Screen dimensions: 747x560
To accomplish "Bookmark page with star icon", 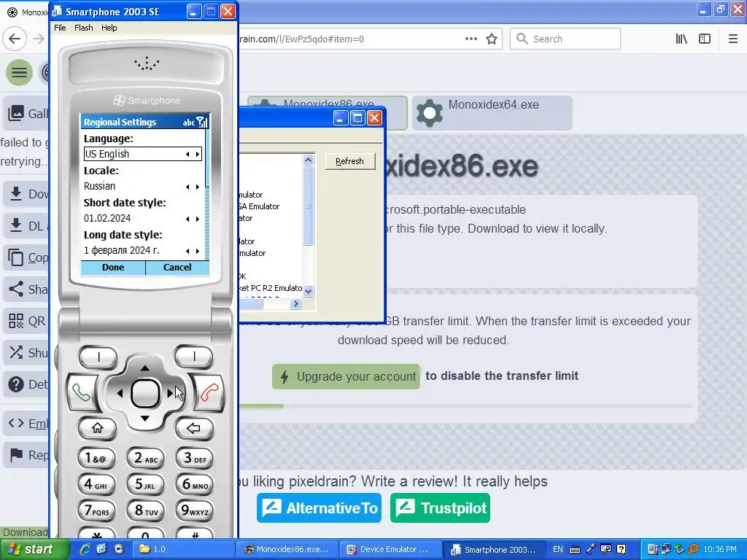I will tap(492, 39).
